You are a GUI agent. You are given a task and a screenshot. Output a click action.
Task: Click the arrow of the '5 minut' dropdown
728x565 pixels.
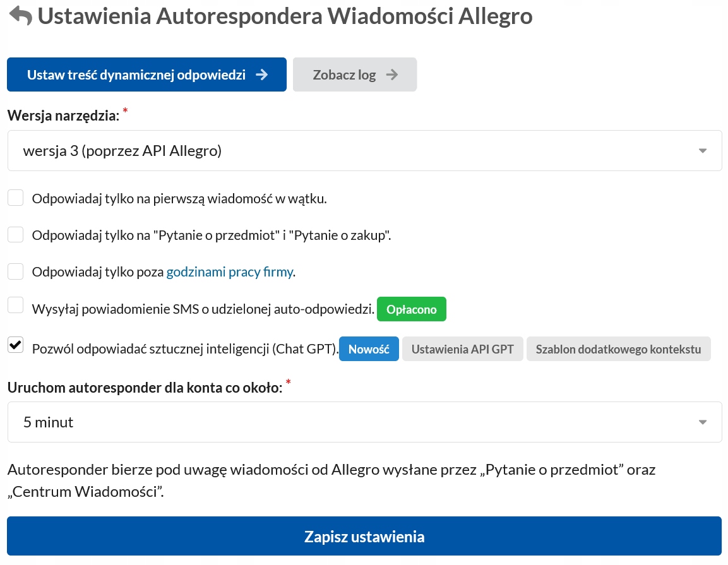pos(703,422)
